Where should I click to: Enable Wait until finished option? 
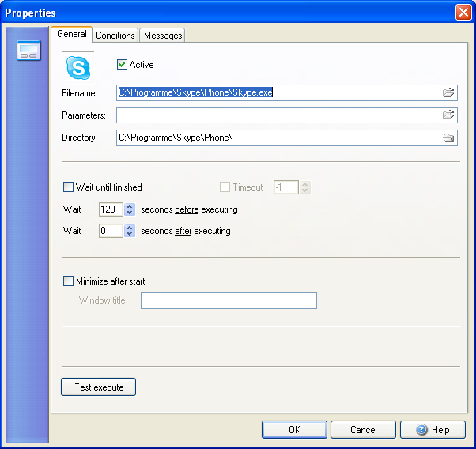pos(68,187)
